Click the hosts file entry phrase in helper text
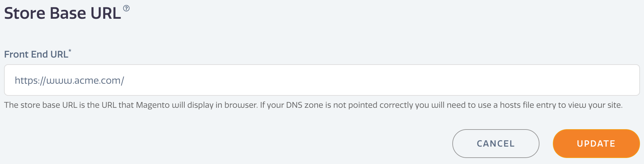644x164 pixels. [x=528, y=105]
